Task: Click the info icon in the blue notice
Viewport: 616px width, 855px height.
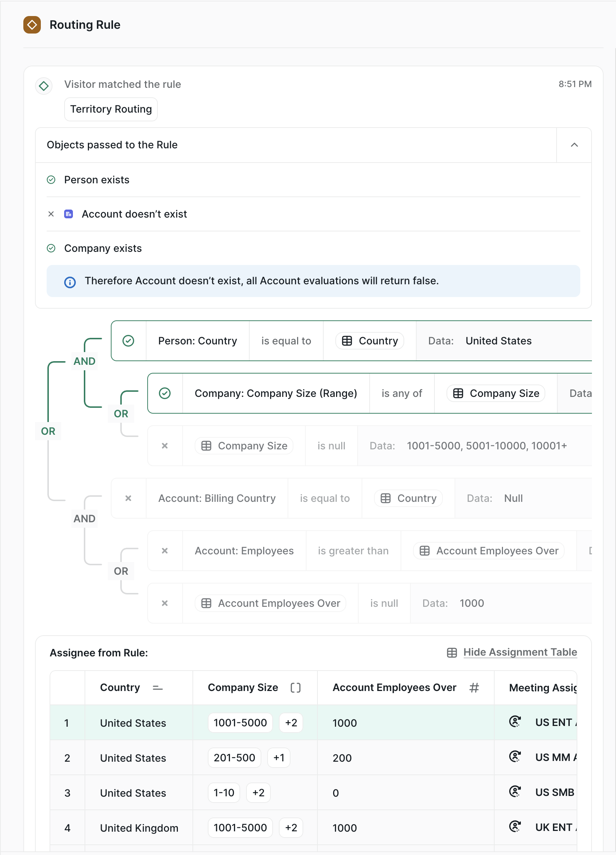Action: pyautogui.click(x=70, y=282)
